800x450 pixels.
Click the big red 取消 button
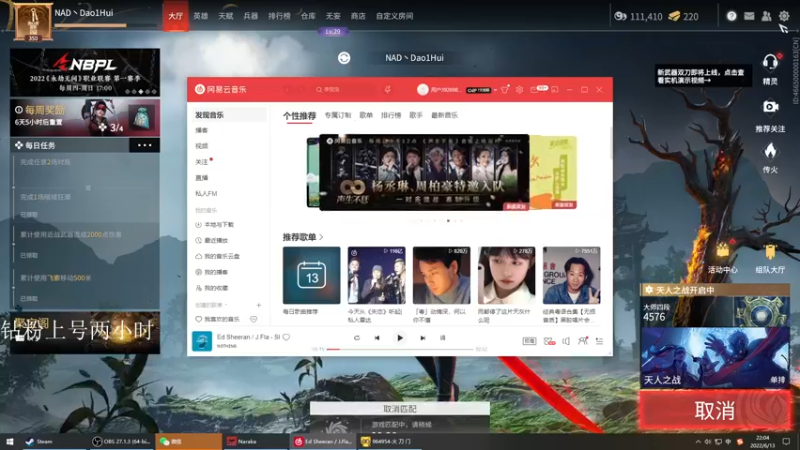tap(715, 410)
